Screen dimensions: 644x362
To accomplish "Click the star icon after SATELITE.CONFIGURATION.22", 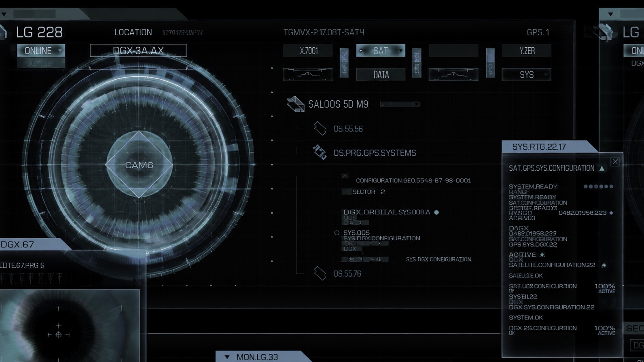I will click(604, 265).
